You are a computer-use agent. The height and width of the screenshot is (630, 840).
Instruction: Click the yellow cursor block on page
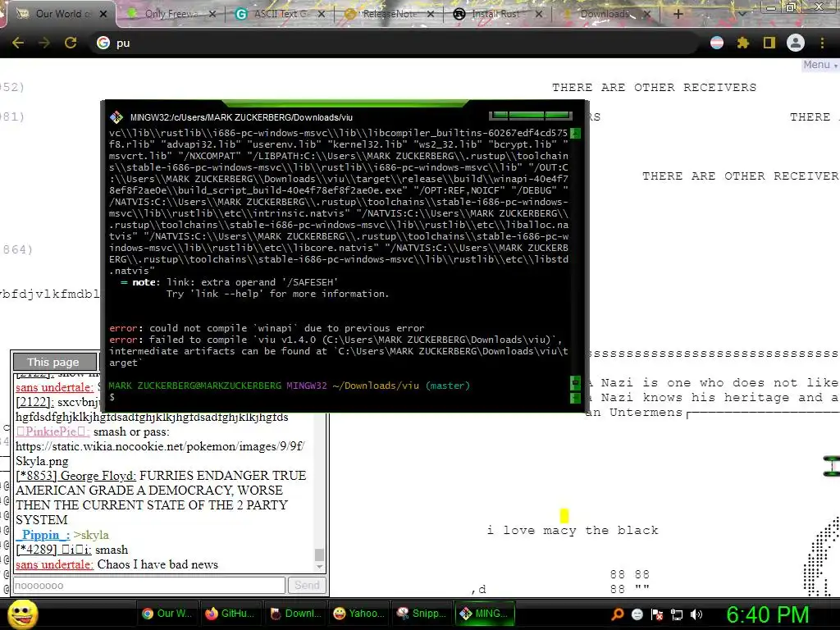click(x=564, y=515)
